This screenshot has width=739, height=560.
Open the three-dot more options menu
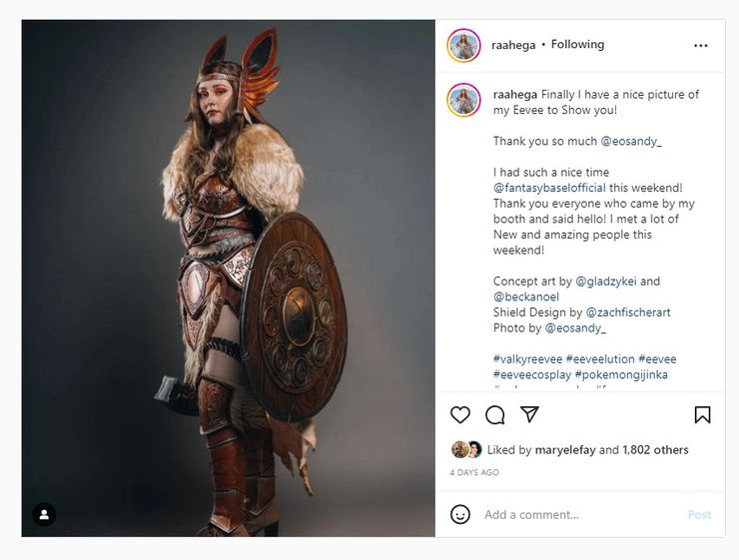701,45
